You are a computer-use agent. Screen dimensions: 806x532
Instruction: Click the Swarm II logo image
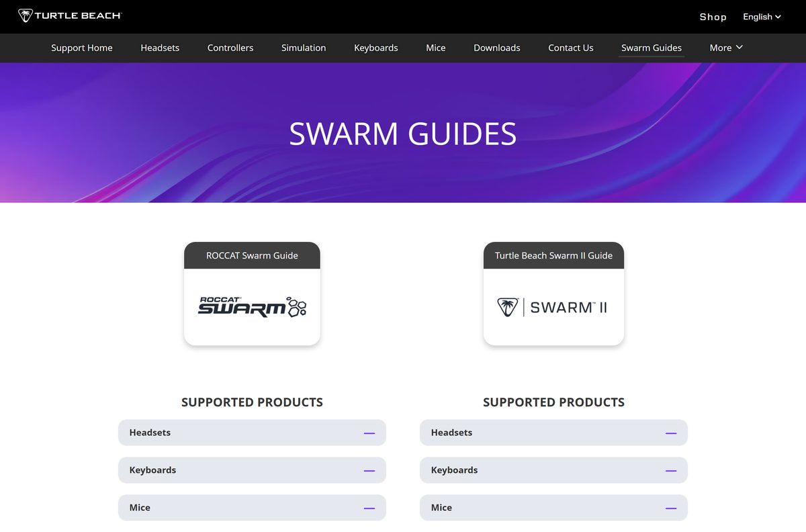tap(552, 308)
